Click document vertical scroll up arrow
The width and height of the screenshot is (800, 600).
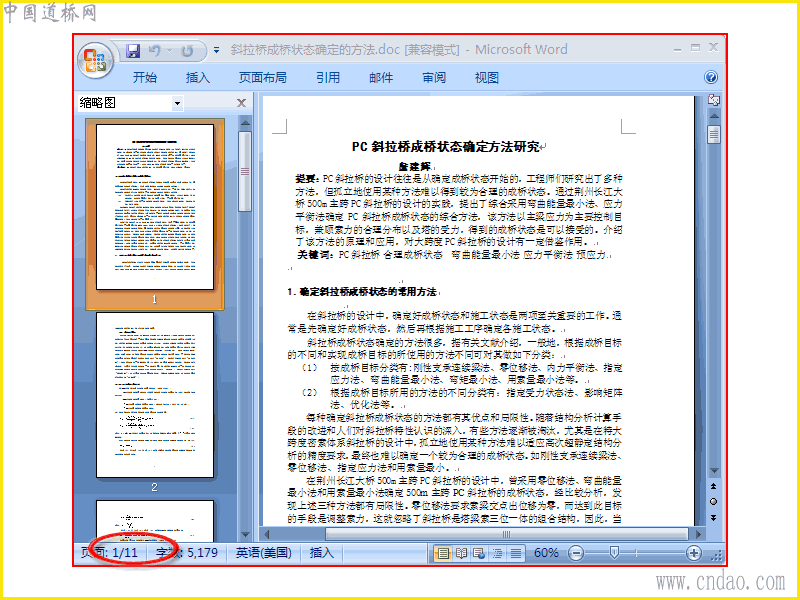(x=714, y=116)
